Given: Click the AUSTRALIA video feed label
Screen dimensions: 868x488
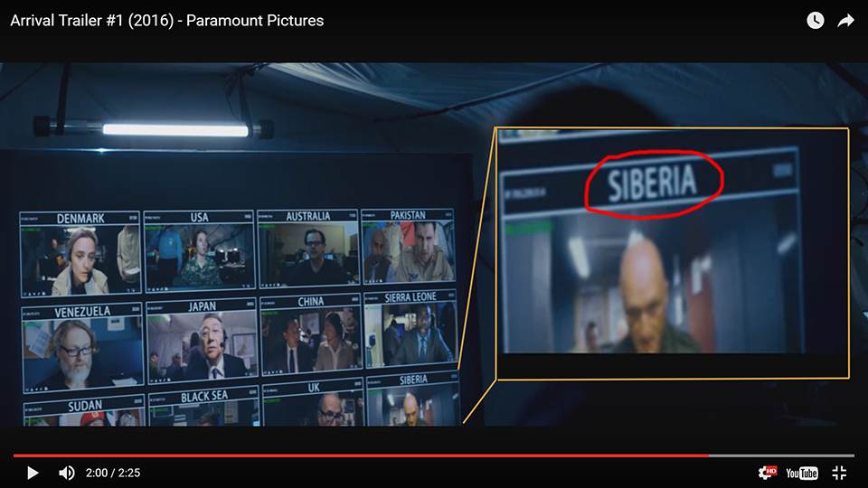Looking at the screenshot, I should click(307, 216).
